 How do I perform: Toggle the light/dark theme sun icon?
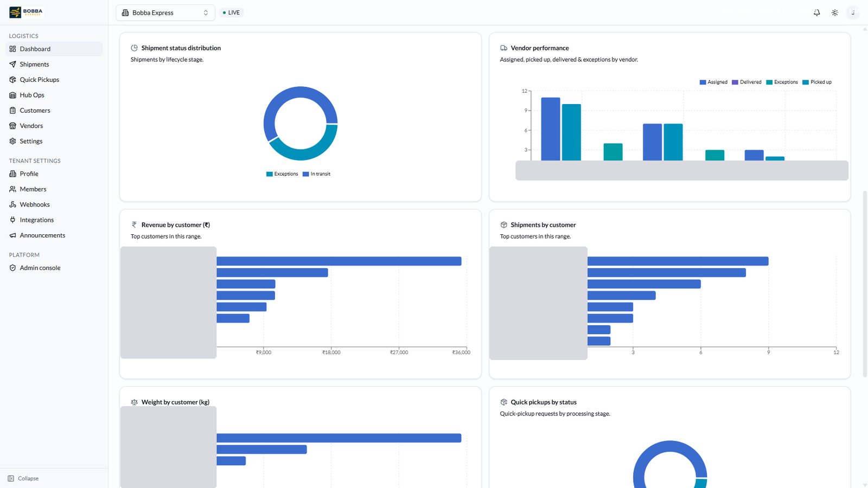(835, 12)
